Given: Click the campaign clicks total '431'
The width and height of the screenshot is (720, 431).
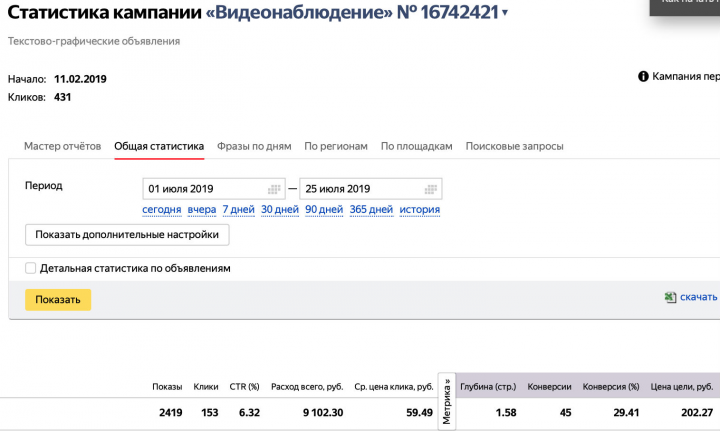Looking at the screenshot, I should (x=62, y=97).
